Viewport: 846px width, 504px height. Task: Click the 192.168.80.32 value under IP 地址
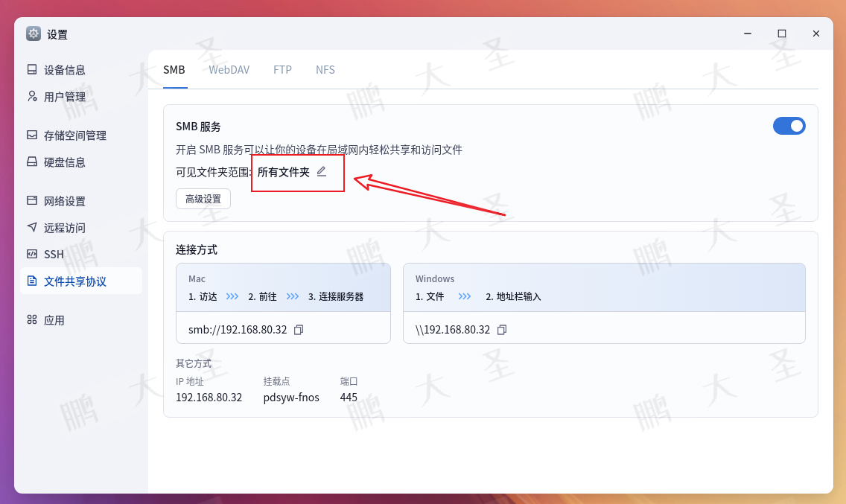tap(209, 398)
